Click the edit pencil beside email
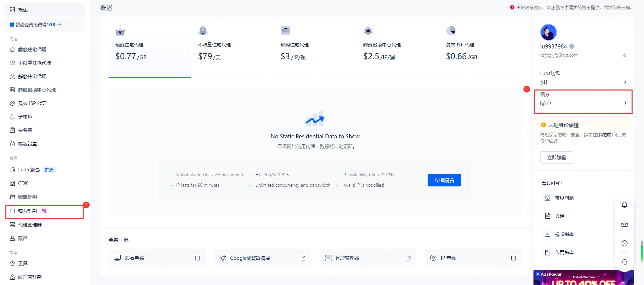The height and width of the screenshot is (285, 644). tap(625, 55)
